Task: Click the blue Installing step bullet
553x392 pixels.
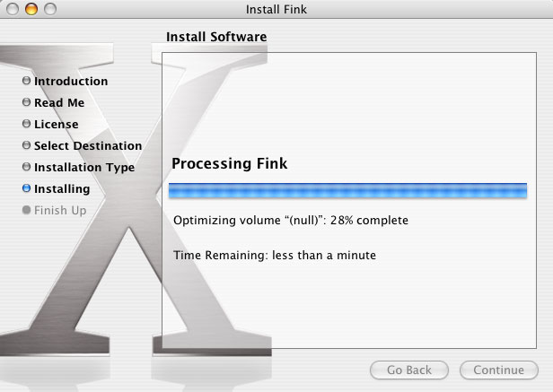Action: click(x=26, y=187)
